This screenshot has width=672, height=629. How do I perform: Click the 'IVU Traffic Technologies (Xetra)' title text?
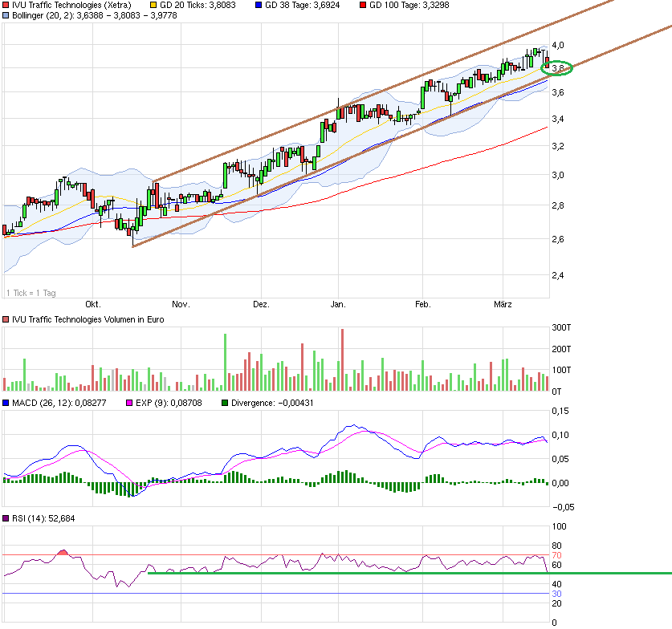click(x=71, y=6)
